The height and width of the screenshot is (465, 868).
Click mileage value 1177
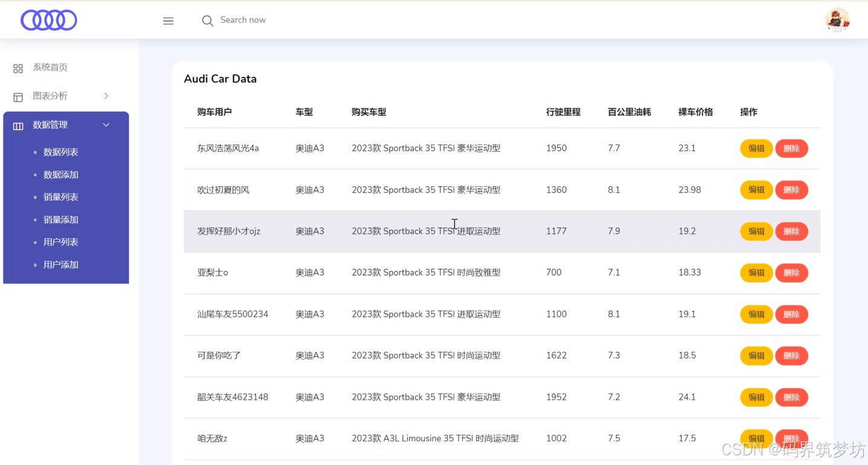pyautogui.click(x=556, y=231)
